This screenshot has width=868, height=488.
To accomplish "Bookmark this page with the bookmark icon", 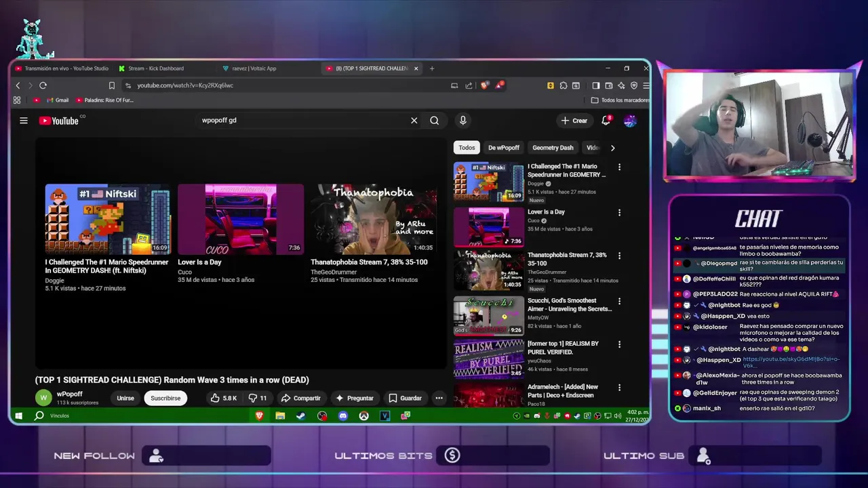I will click(x=112, y=85).
